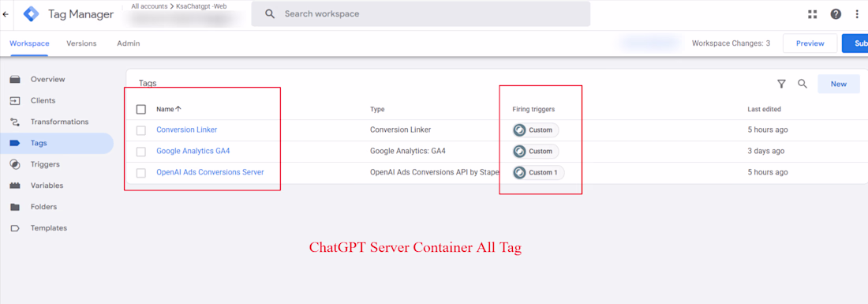This screenshot has width=868, height=304.
Task: Click the Clients sidebar icon
Action: coord(15,101)
